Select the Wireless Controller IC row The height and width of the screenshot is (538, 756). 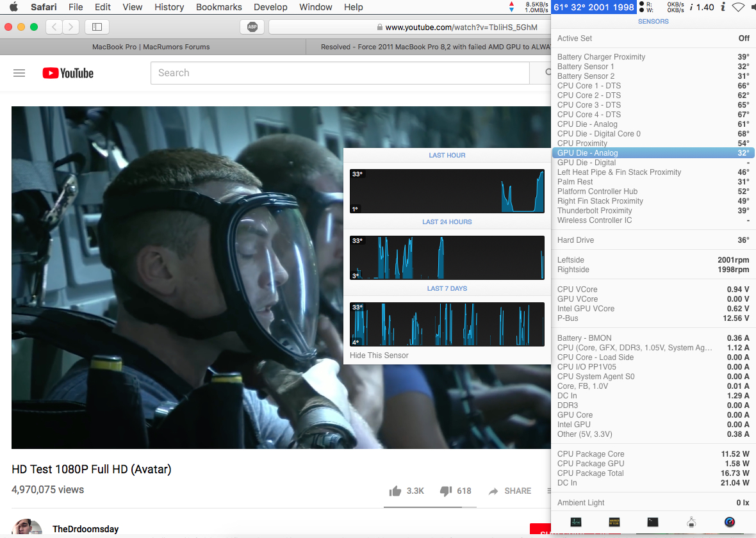653,220
